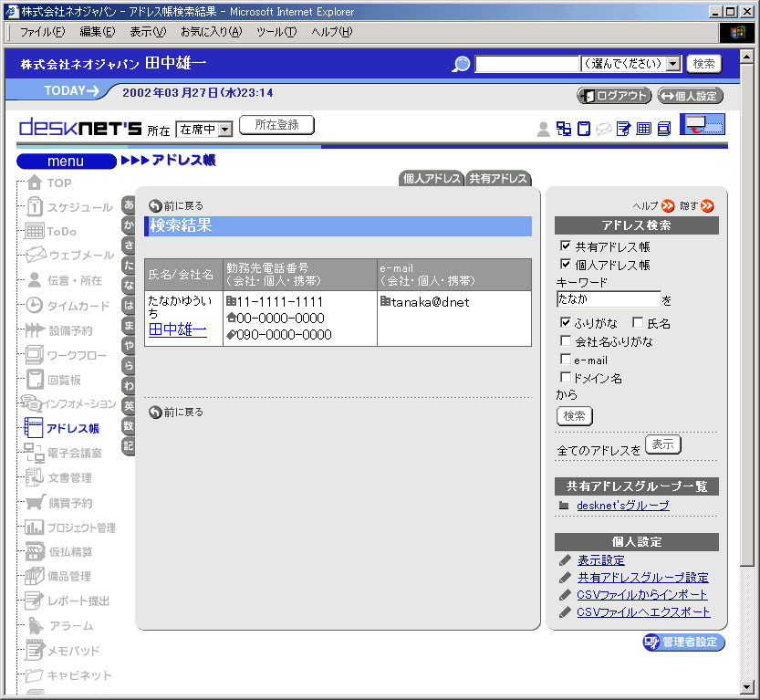The image size is (760, 700).
Task: Open TOP from the side menu
Action: (x=49, y=183)
